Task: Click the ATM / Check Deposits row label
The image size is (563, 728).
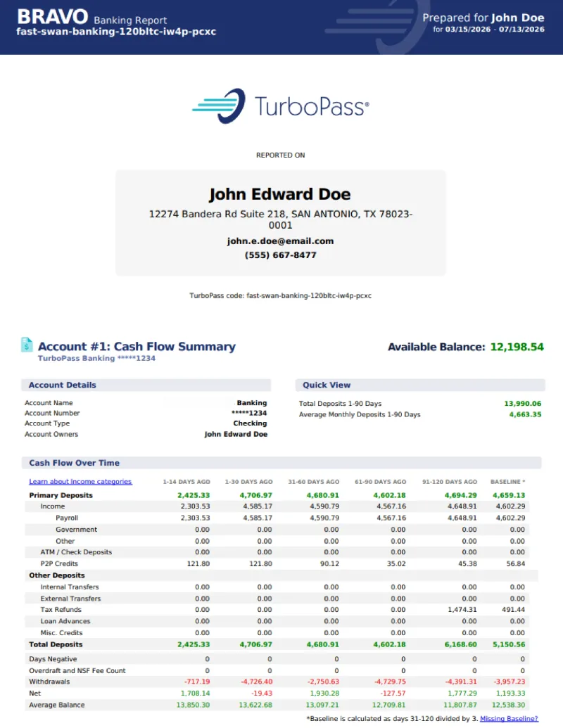Action: tap(76, 552)
